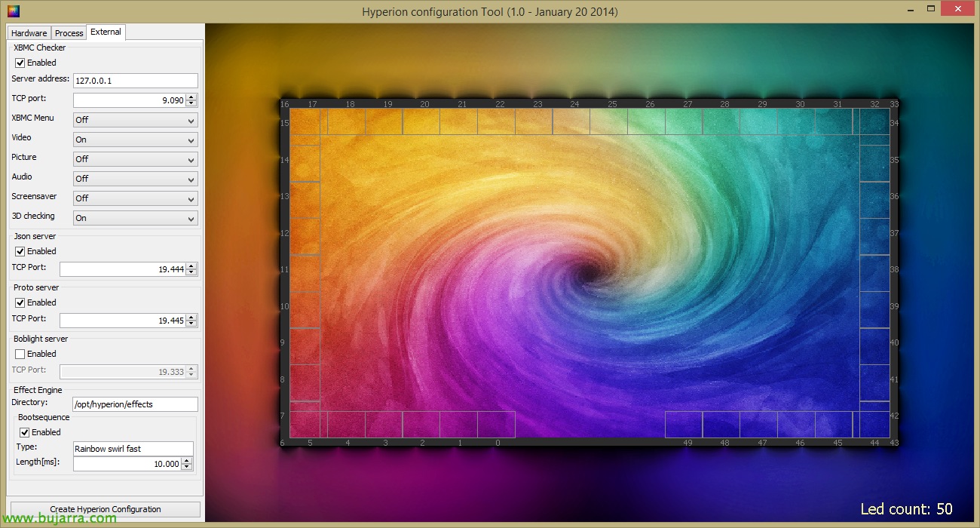Click the Server address field 127.0.0.1
Image resolution: width=980 pixels, height=528 pixels.
[136, 81]
